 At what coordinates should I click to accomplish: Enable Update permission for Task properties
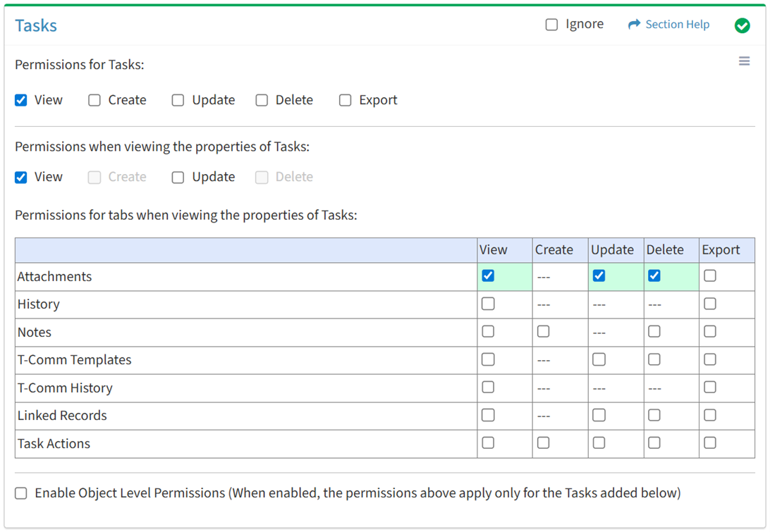(x=178, y=177)
